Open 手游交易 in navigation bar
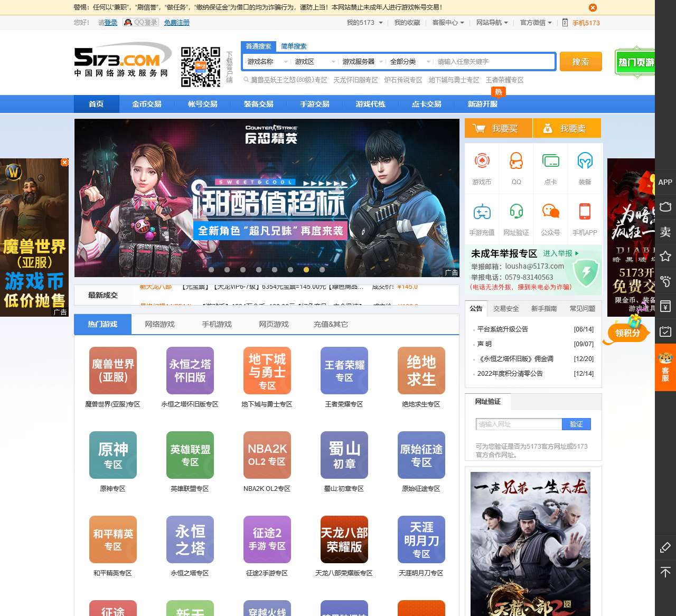 click(x=315, y=104)
